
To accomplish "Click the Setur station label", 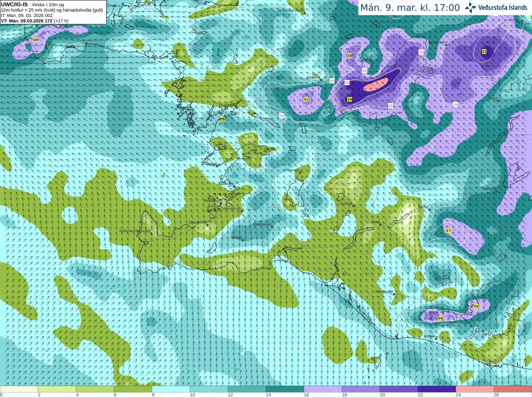I will [x=493, y=98].
